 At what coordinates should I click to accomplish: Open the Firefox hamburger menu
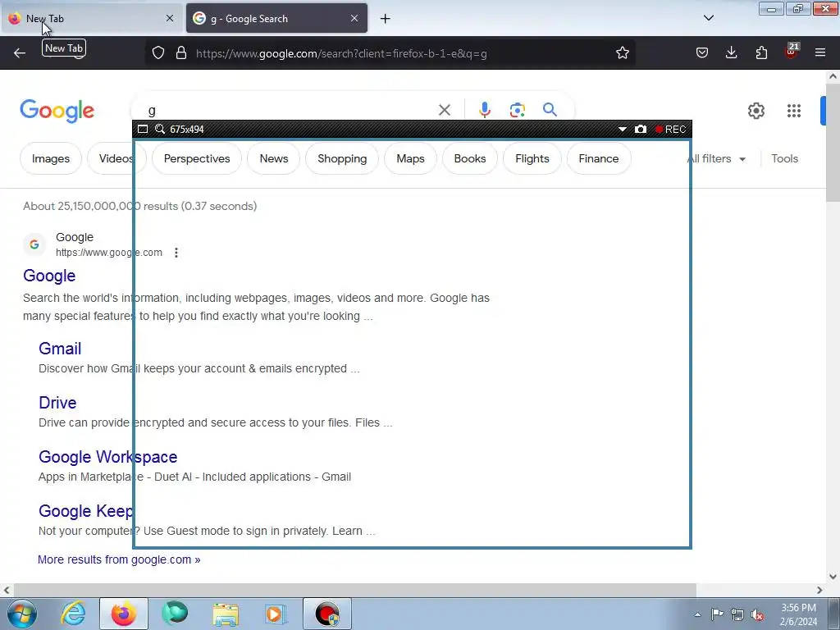820,52
